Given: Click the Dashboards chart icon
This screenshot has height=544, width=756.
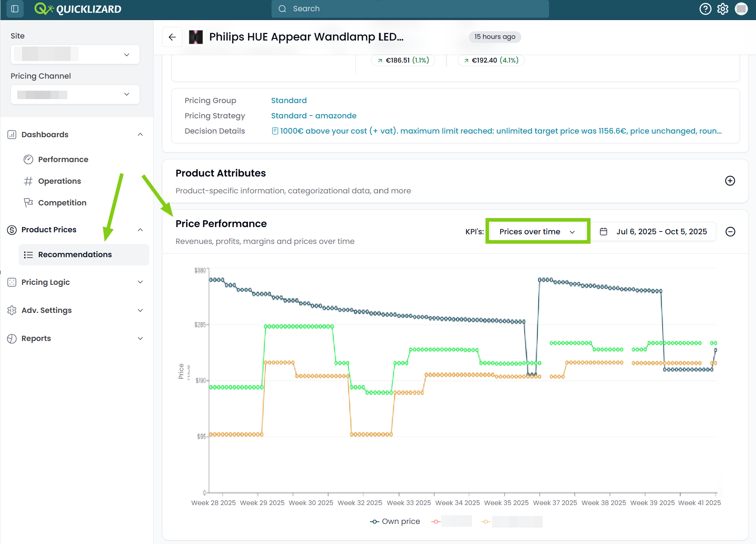Looking at the screenshot, I should [12, 135].
